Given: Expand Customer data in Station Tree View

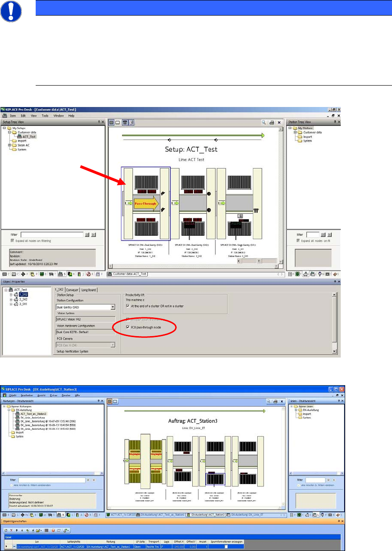Looking at the screenshot, I should [295, 132].
